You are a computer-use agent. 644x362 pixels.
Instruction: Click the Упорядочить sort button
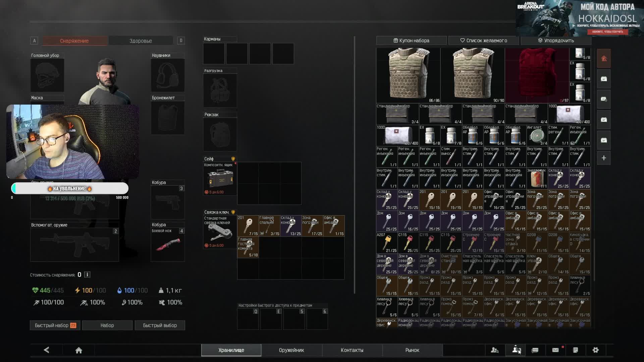click(x=556, y=41)
